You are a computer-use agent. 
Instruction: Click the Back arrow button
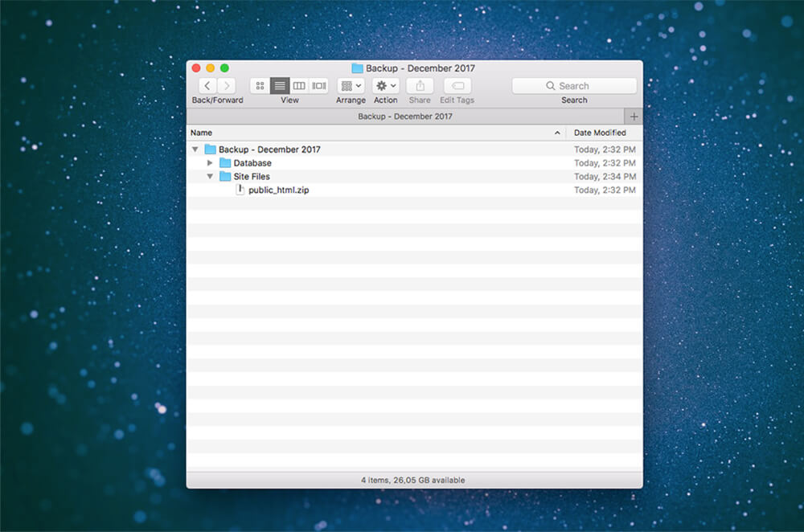click(207, 86)
